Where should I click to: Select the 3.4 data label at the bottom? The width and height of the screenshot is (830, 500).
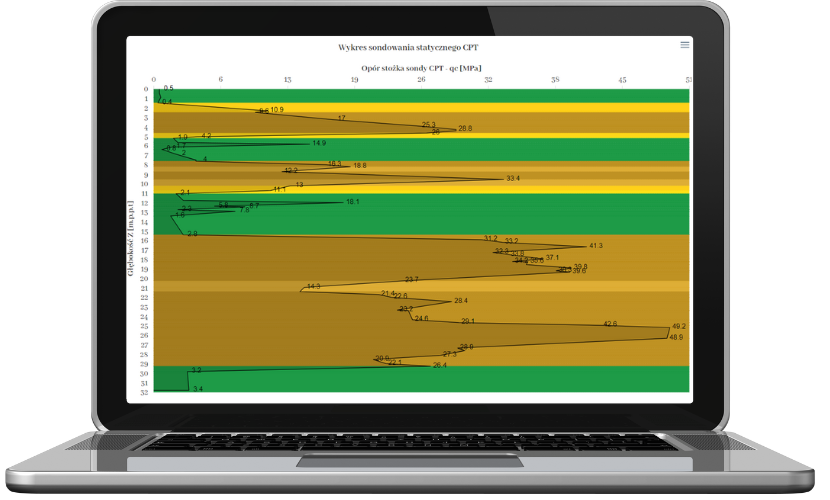pyautogui.click(x=197, y=388)
